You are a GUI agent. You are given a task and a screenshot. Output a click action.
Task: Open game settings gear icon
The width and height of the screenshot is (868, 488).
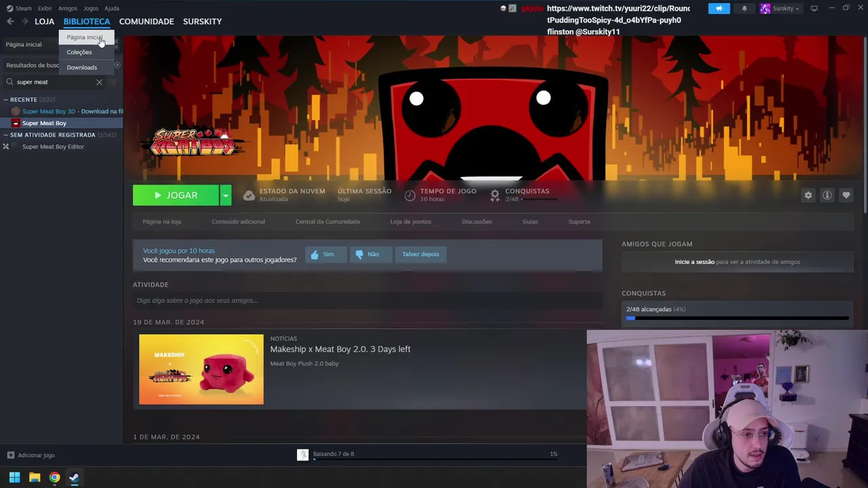pyautogui.click(x=808, y=195)
